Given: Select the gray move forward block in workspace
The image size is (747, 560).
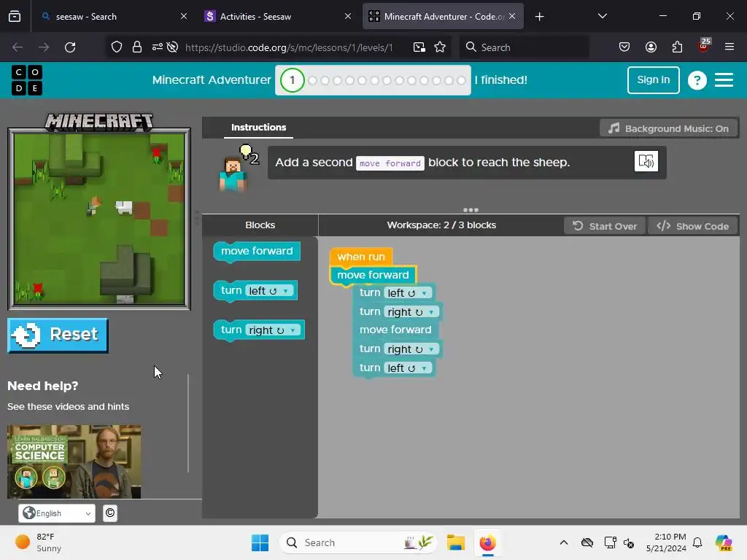Looking at the screenshot, I should [x=395, y=330].
